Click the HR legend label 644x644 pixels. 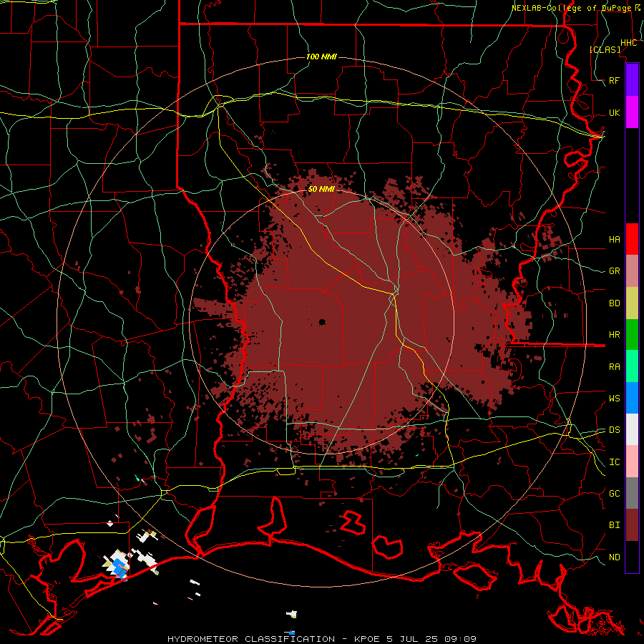coord(615,335)
